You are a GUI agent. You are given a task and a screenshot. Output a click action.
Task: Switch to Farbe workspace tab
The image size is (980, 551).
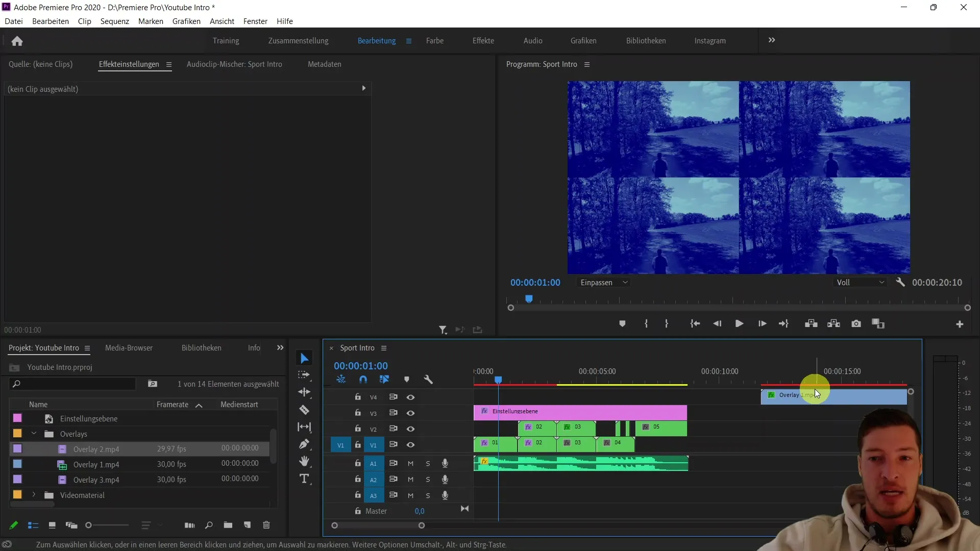434,40
